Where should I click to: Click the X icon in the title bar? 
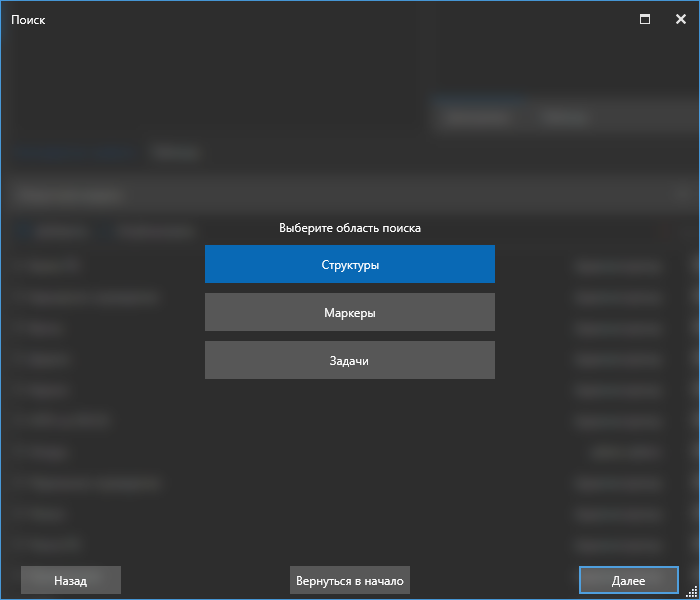pyautogui.click(x=680, y=19)
